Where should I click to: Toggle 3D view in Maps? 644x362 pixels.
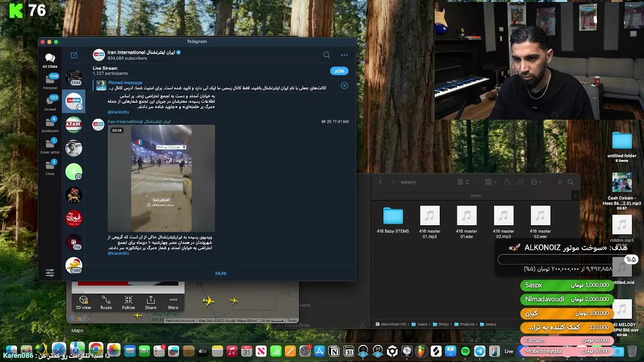click(x=84, y=303)
